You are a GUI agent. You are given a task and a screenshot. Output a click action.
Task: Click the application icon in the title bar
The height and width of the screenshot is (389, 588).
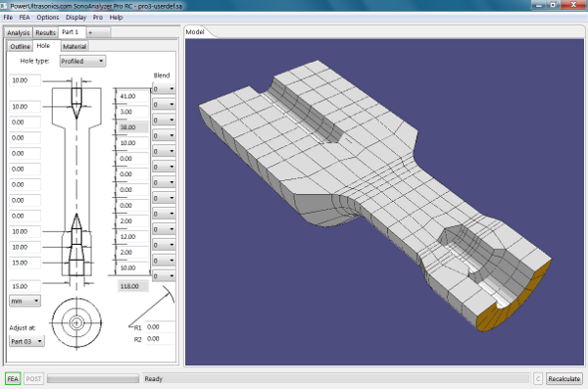4,6
